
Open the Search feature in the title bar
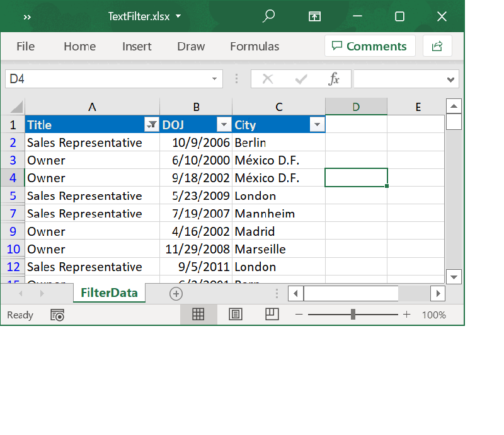pyautogui.click(x=268, y=16)
